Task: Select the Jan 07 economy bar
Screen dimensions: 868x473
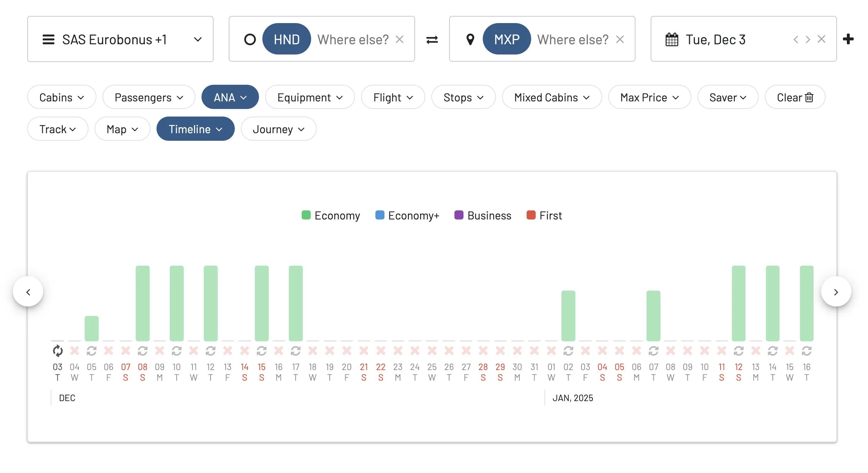Action: [653, 316]
